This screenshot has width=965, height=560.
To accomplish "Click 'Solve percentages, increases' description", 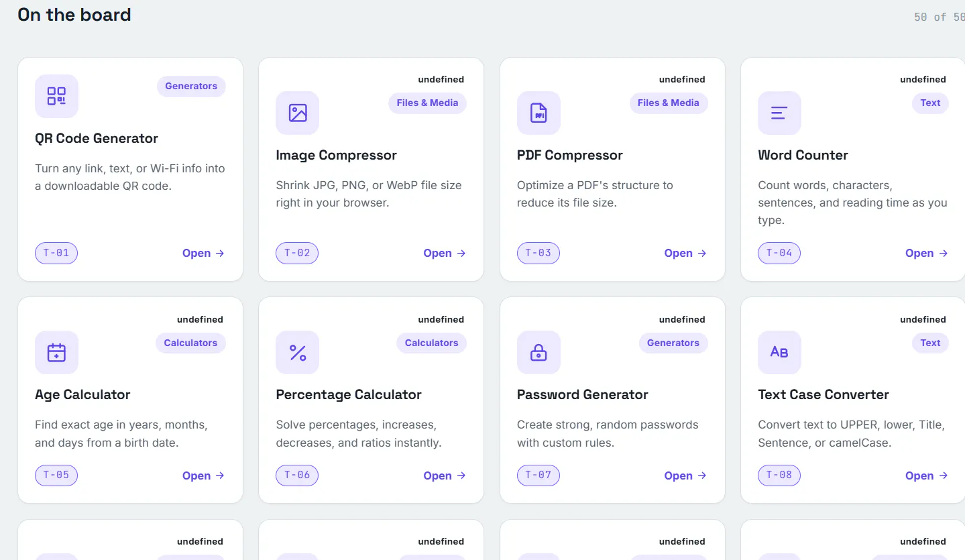I will click(x=359, y=434).
